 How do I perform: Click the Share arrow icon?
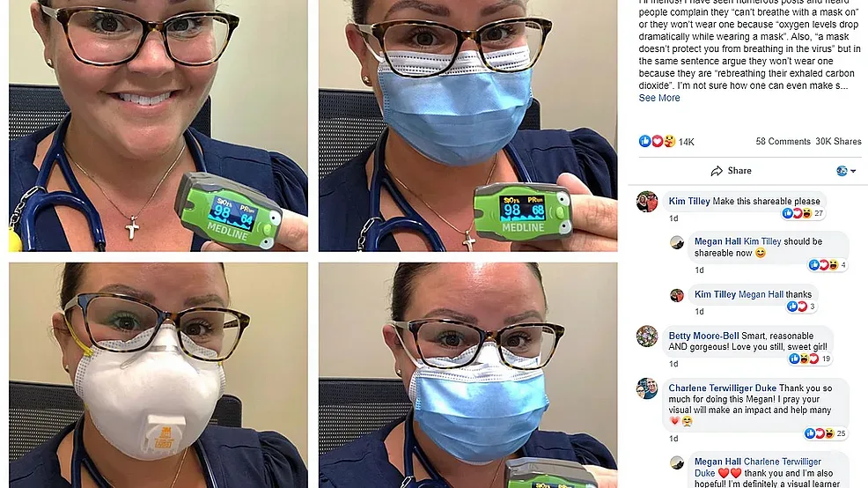click(x=717, y=171)
